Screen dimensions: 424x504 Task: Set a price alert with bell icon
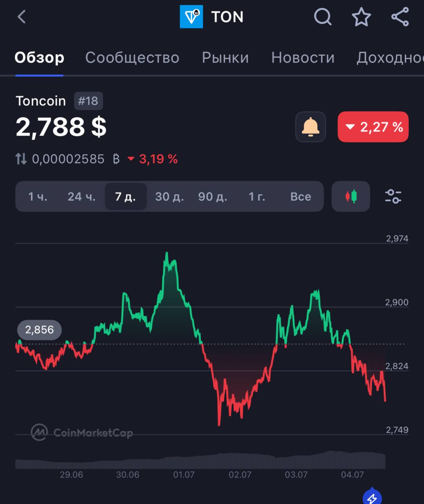(x=311, y=127)
